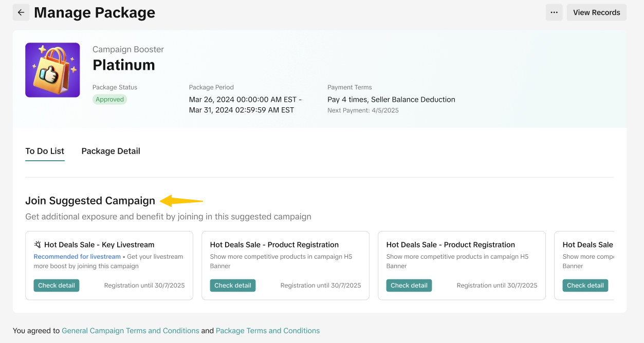Click the livestream icon beside Key Livestream title
This screenshot has height=343, width=644.
pos(38,245)
